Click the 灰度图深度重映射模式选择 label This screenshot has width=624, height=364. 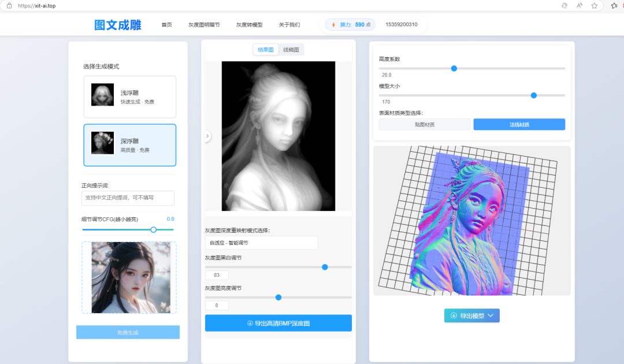pos(237,231)
